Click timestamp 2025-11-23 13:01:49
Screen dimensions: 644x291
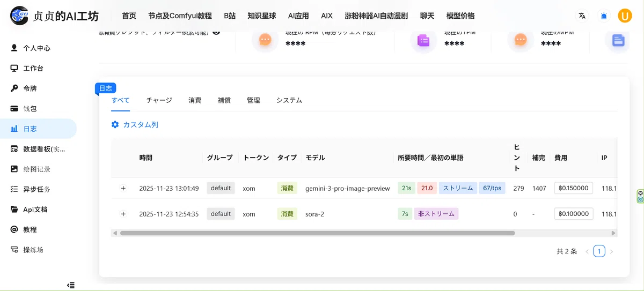click(169, 189)
